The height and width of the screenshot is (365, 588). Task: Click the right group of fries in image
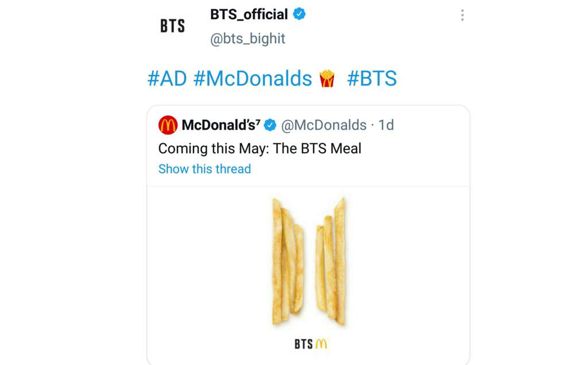[331, 261]
